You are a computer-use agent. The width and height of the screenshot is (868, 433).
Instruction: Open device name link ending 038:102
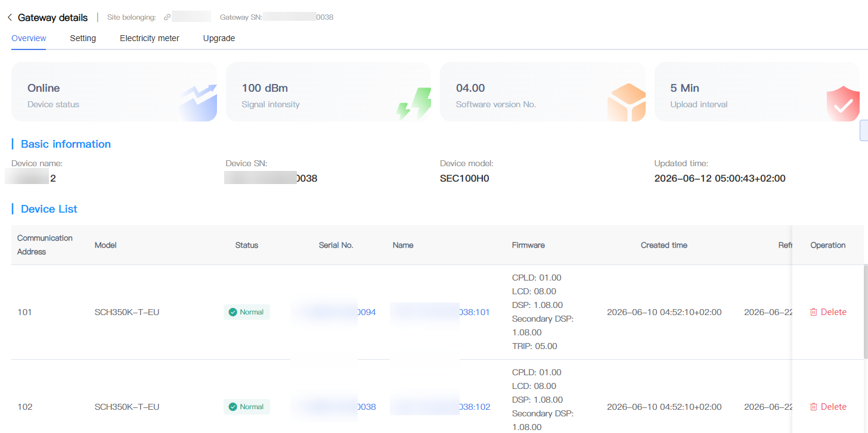(x=441, y=407)
